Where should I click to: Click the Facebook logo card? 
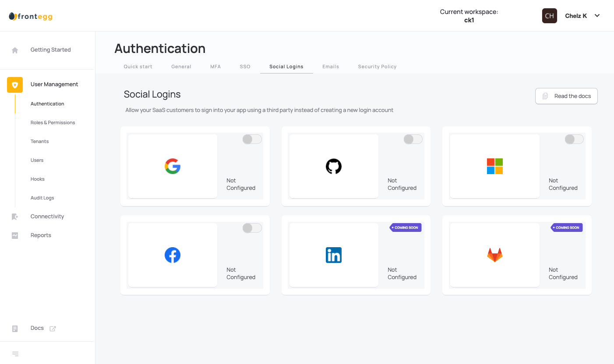[173, 255]
